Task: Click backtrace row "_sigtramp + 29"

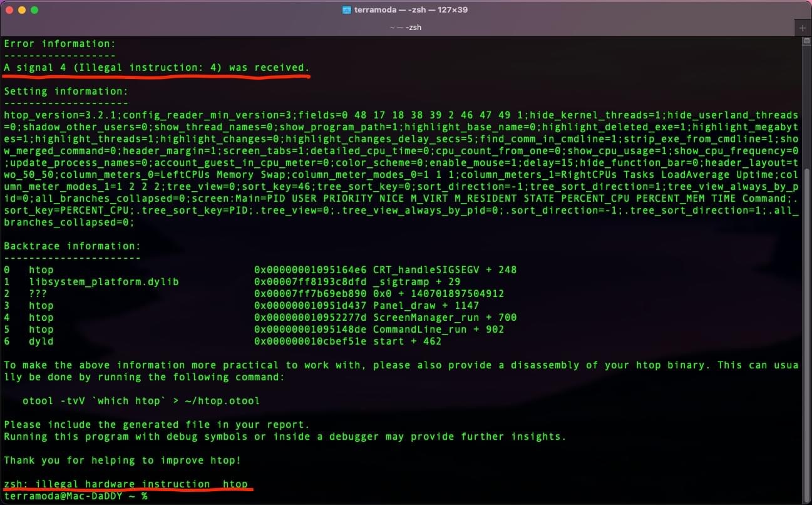Action: [x=416, y=282]
